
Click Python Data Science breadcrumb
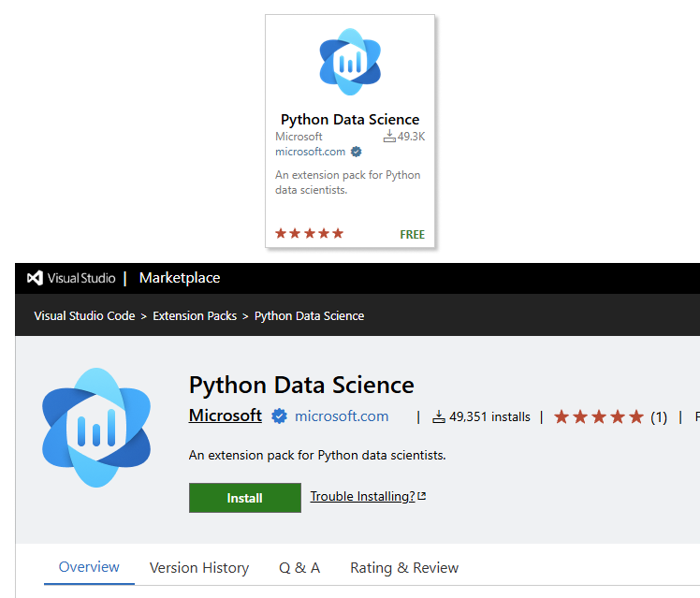(310, 316)
